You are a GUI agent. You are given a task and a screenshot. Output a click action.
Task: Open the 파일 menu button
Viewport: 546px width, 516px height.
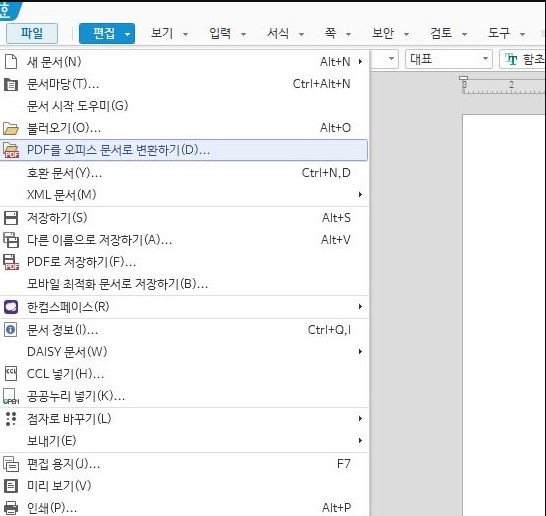(32, 33)
